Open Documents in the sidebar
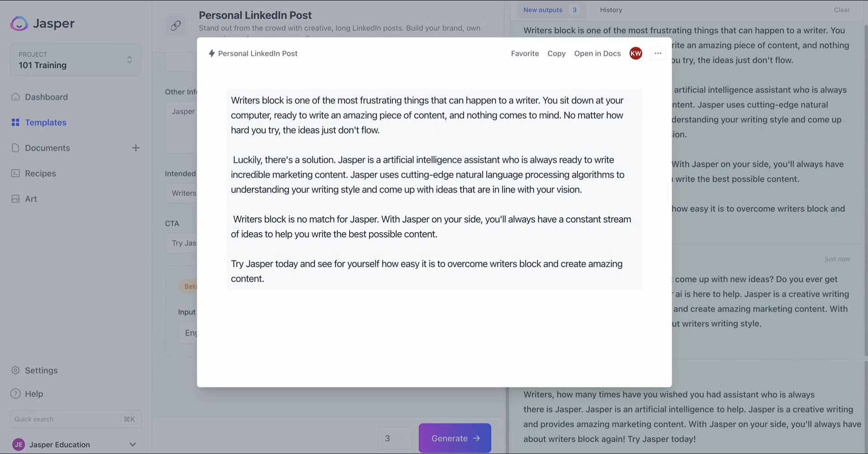Image resolution: width=868 pixels, height=454 pixels. click(x=47, y=148)
